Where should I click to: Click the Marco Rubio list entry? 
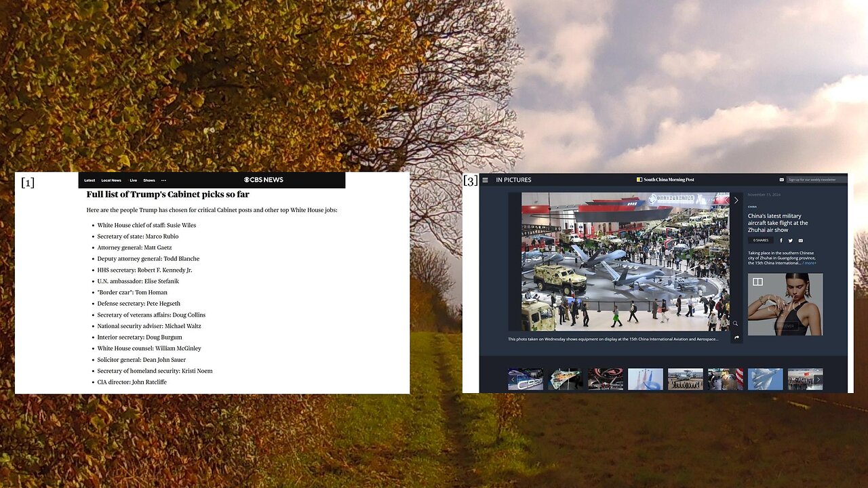138,237
